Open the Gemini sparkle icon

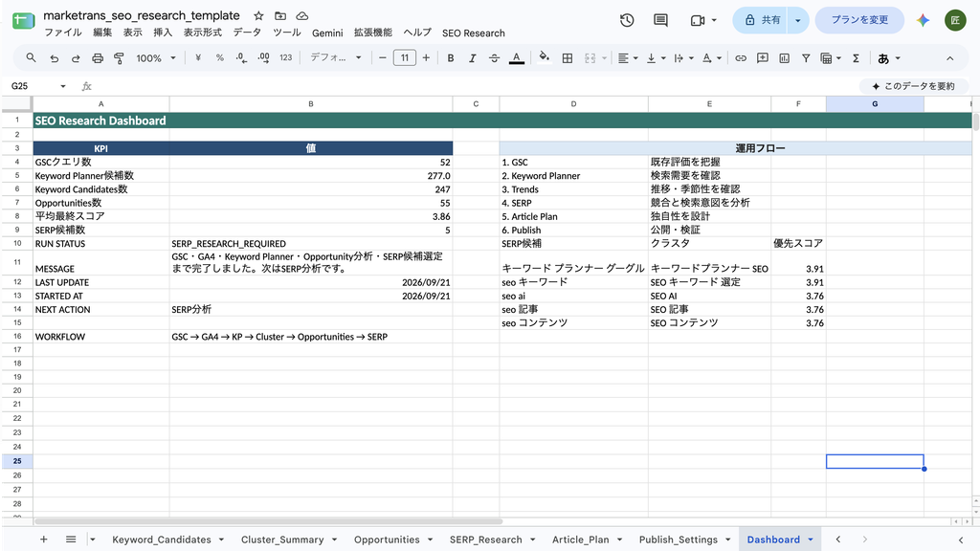coord(924,20)
